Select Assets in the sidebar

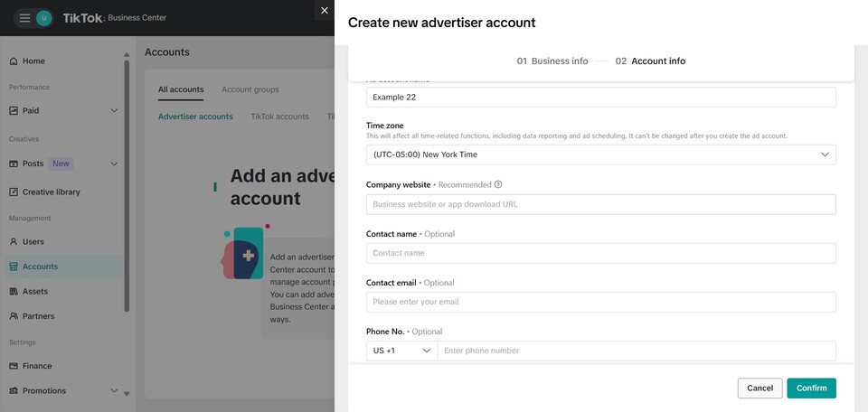pyautogui.click(x=34, y=291)
